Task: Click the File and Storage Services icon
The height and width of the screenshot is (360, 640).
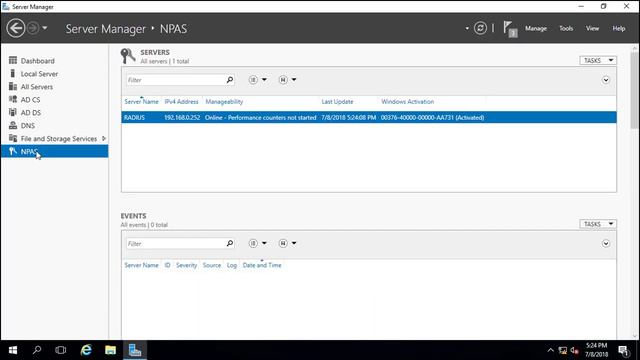Action: 13,138
